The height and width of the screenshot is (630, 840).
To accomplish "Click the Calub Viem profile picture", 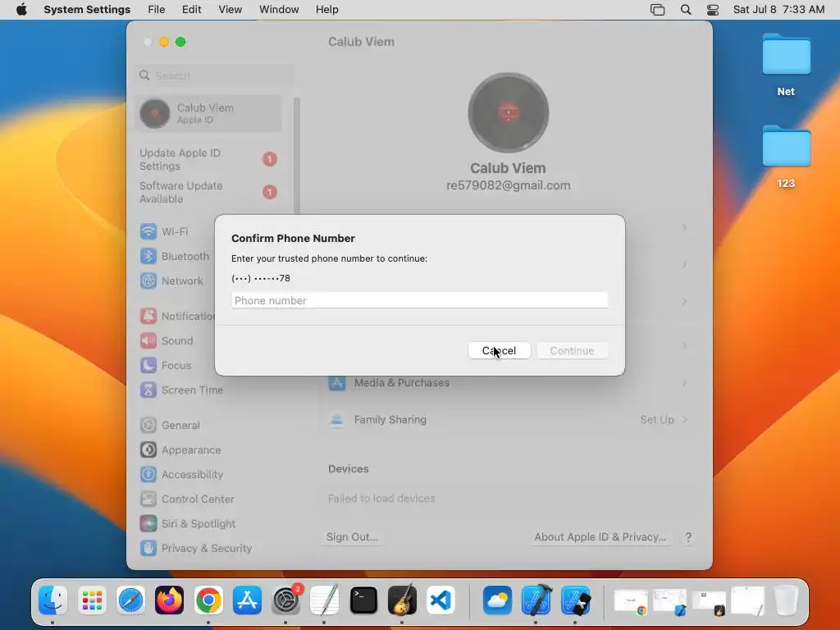I will tap(508, 113).
